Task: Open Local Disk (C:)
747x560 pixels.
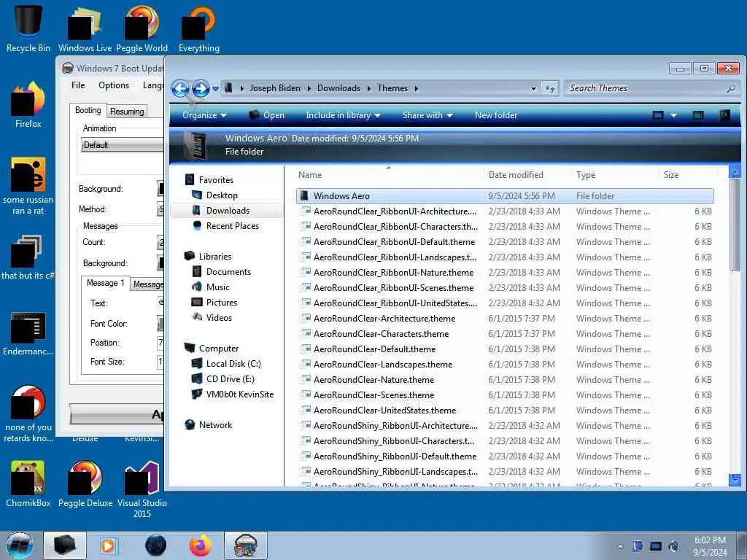Action: 233,363
